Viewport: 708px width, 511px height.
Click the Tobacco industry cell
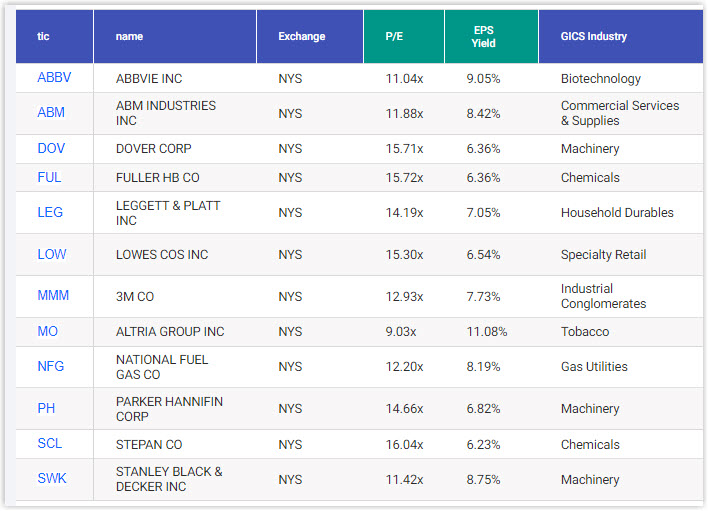pos(585,331)
